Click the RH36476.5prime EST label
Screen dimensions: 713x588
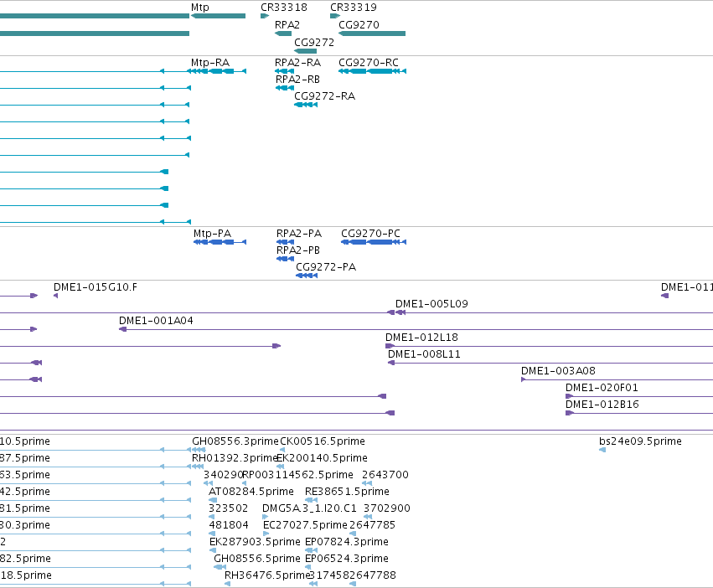[x=267, y=575]
